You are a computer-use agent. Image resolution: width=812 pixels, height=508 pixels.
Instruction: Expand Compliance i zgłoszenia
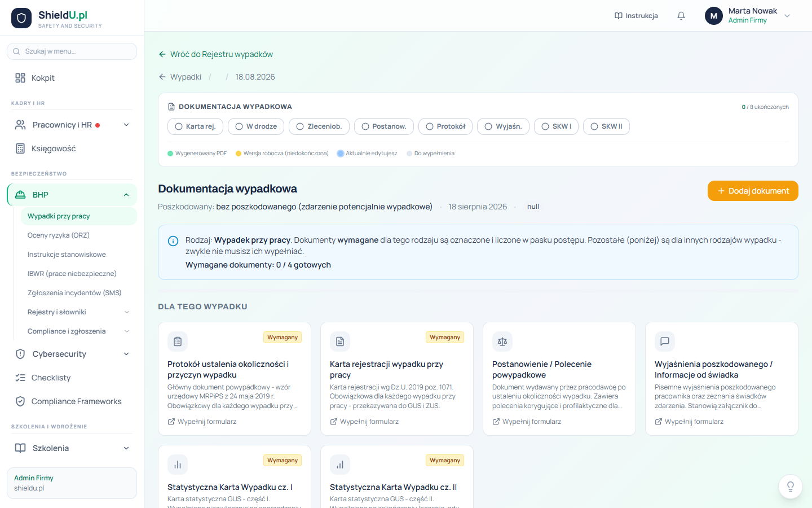point(78,331)
